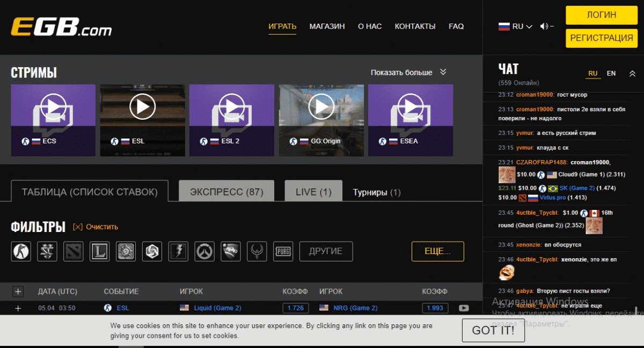Filter bets by StarCraft II icon
The height and width of the screenshot is (348, 644).
point(47,251)
